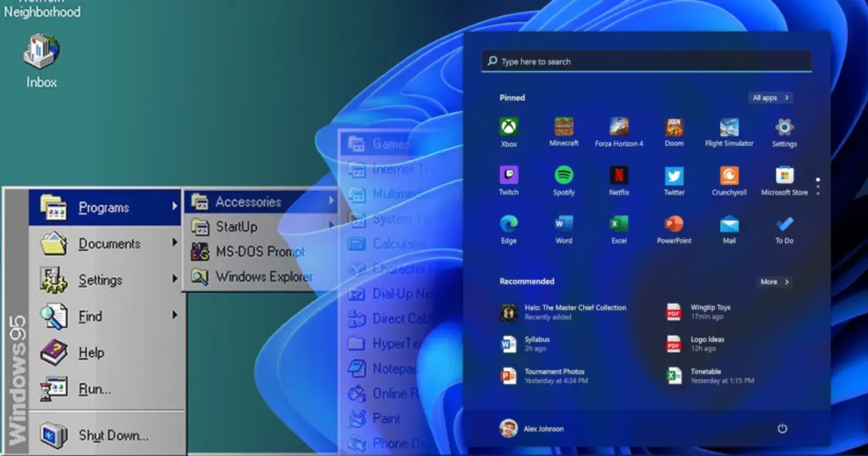Open Programs in Windows 95 Start menu
868x456 pixels.
pos(105,207)
